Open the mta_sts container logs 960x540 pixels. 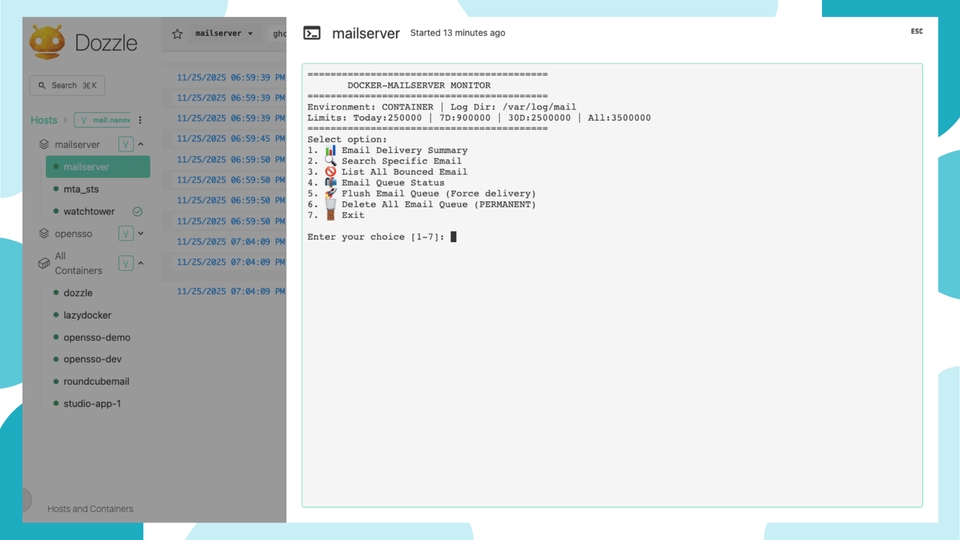coord(81,189)
